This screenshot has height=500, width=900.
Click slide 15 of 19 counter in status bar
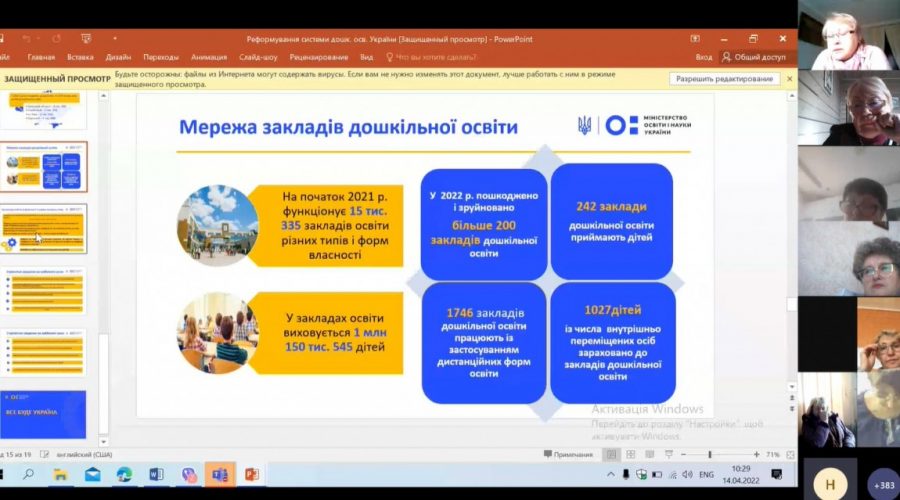click(16, 455)
